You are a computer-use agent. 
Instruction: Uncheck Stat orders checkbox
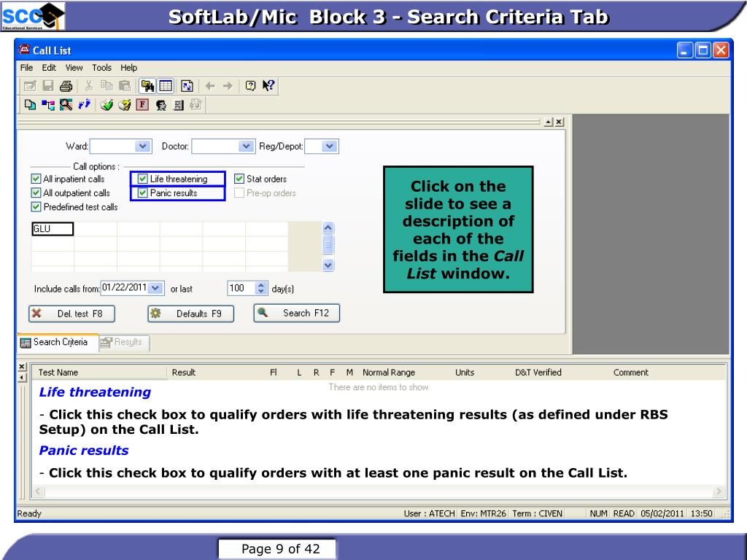pyautogui.click(x=239, y=179)
